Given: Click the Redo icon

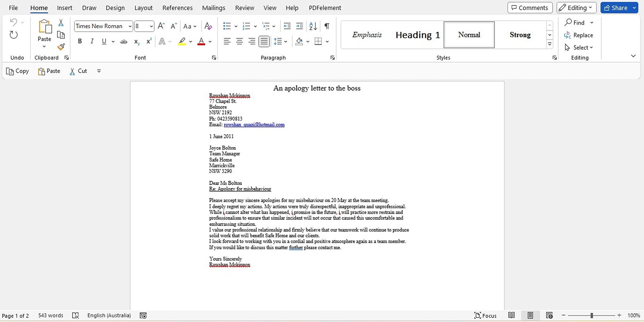Looking at the screenshot, I should point(14,35).
